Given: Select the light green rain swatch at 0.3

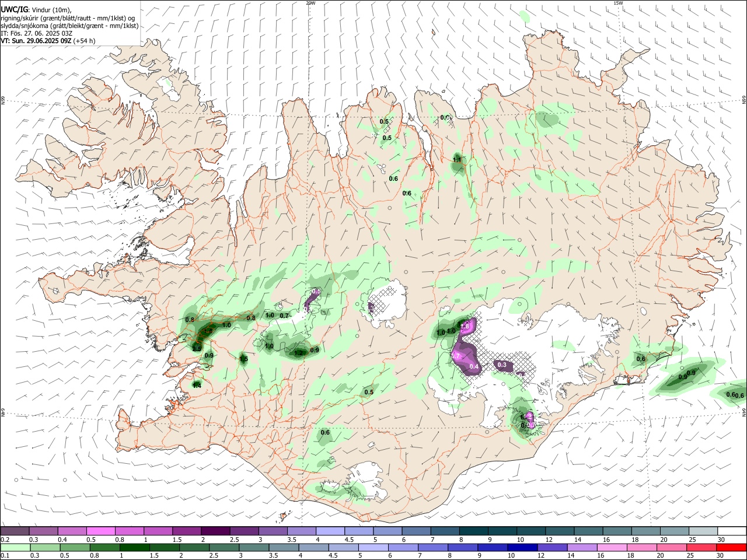Looking at the screenshot, I should (x=45, y=547).
